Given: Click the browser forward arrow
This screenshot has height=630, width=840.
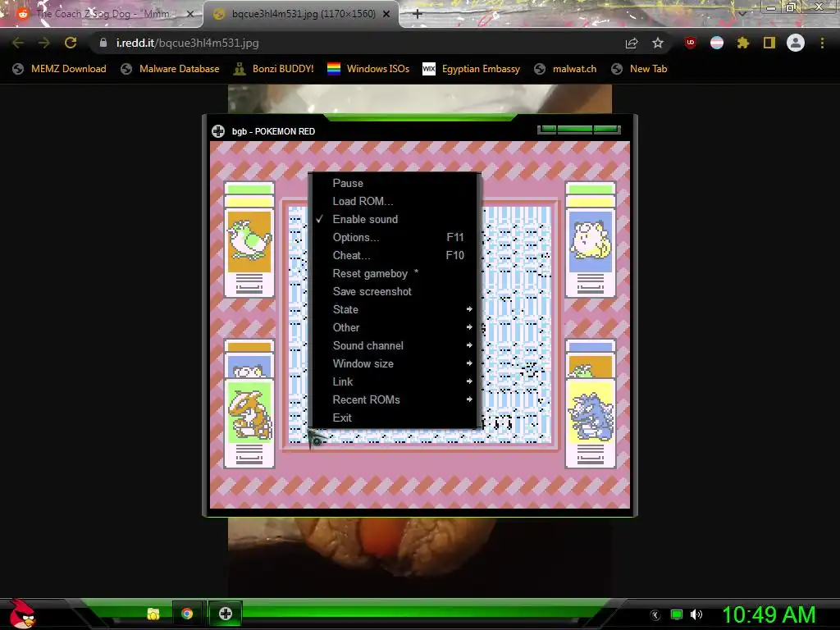Looking at the screenshot, I should (x=44, y=43).
